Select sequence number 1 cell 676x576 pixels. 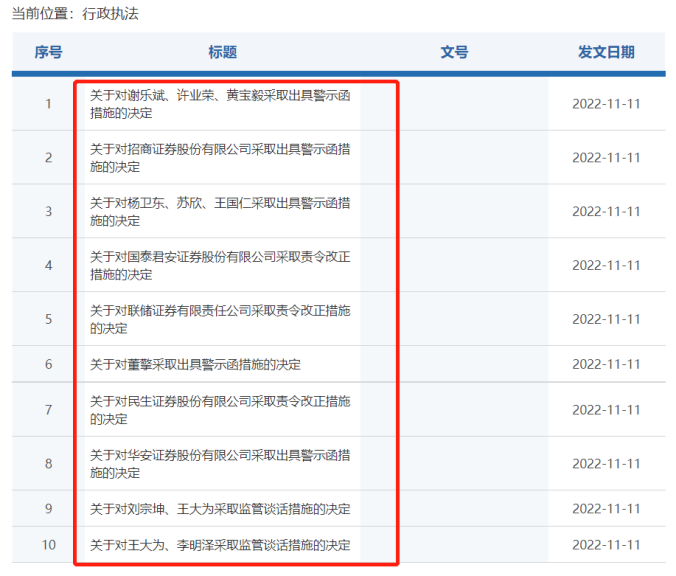(48, 104)
